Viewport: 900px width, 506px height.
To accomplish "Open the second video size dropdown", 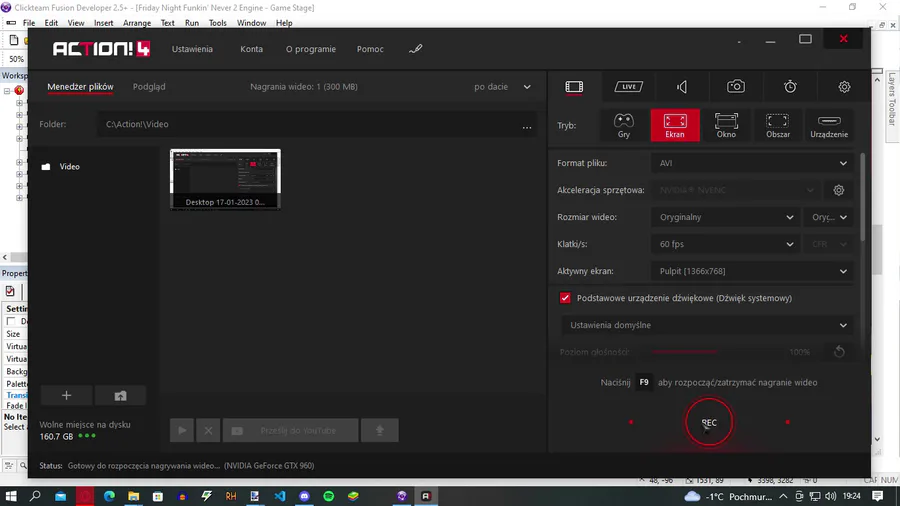I will (828, 217).
